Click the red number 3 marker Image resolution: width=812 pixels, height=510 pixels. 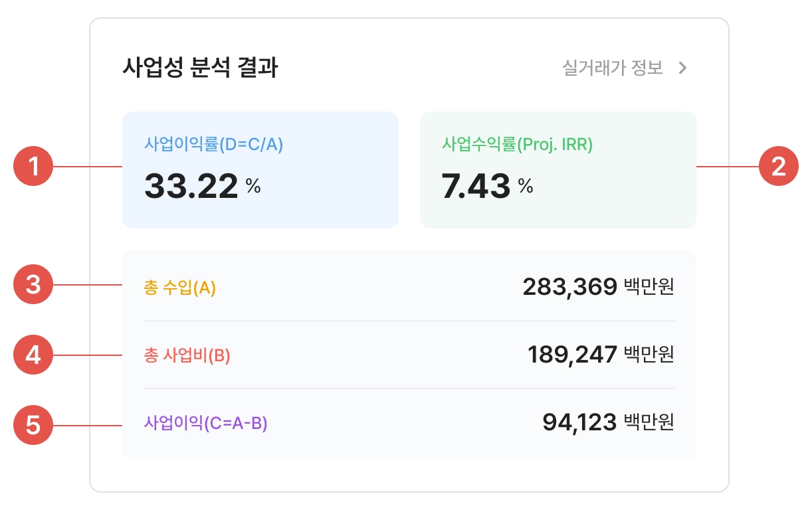[x=33, y=285]
